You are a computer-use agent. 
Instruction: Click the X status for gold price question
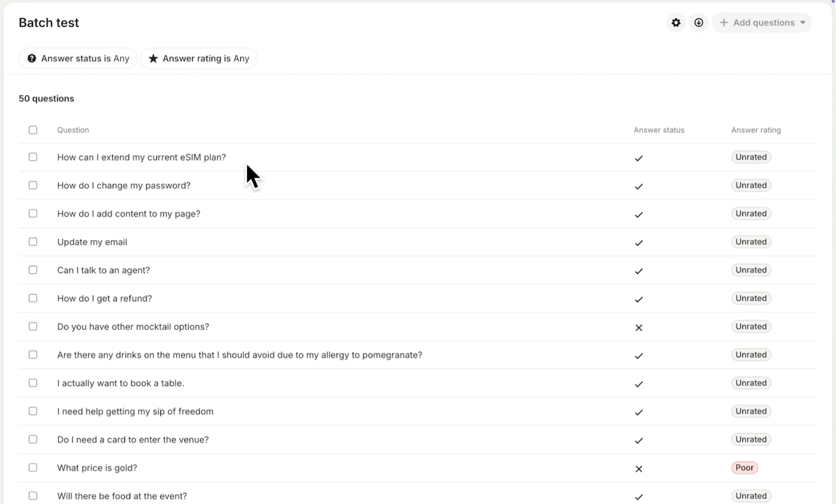tap(638, 468)
